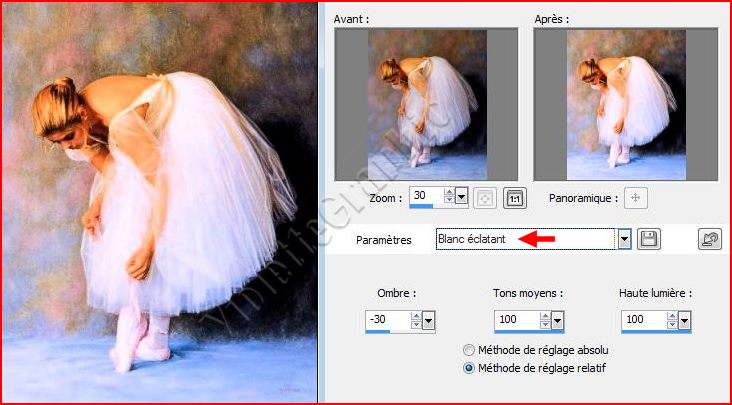Click the Avant preview thumbnail
The height and width of the screenshot is (405, 732).
point(426,104)
